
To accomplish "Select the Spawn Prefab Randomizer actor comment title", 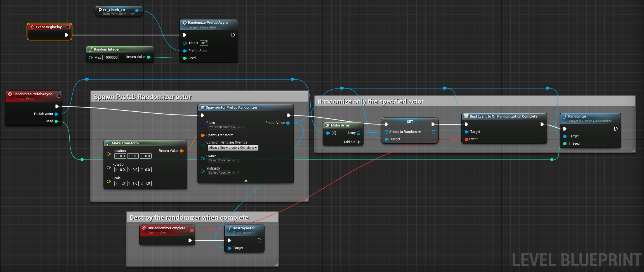I will [x=143, y=97].
